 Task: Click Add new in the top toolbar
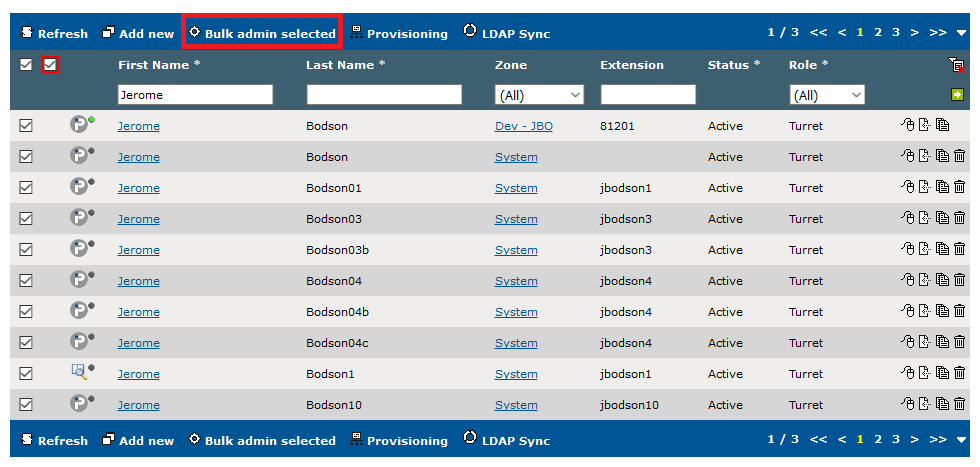[x=138, y=33]
